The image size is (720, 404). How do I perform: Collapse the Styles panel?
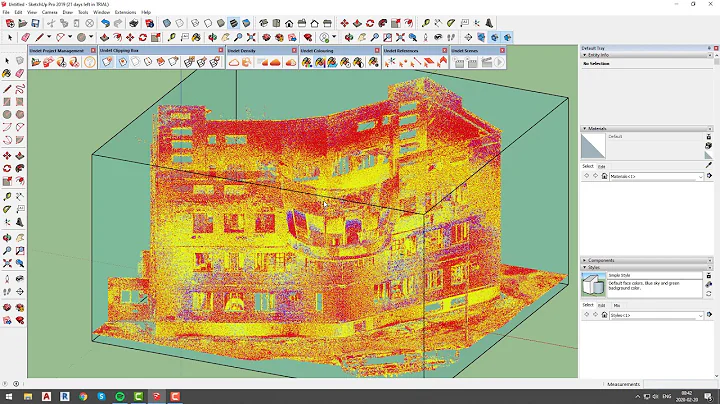[x=584, y=267]
